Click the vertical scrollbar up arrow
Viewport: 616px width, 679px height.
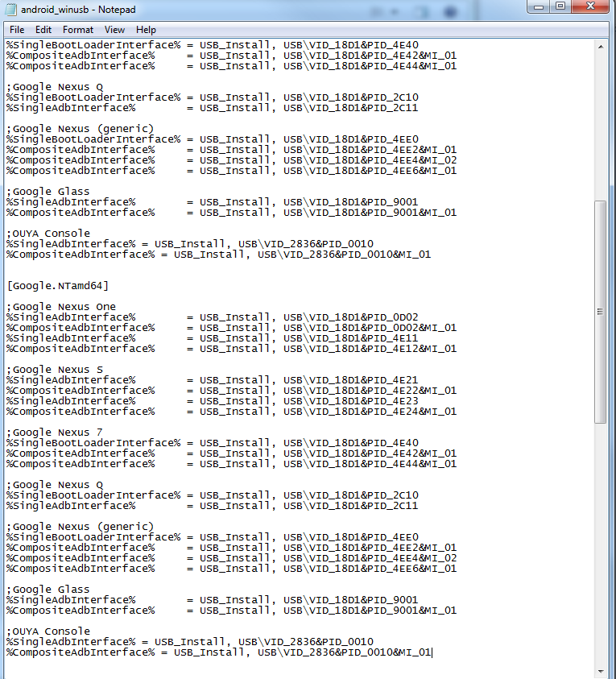click(600, 46)
